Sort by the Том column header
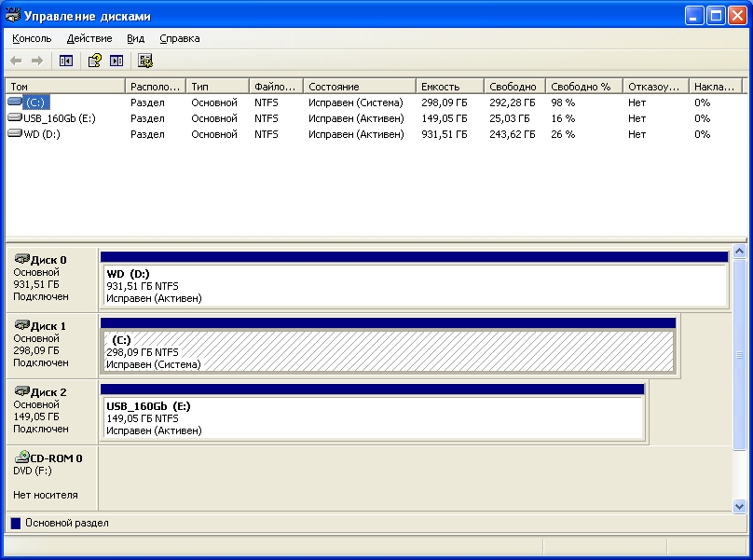 [x=65, y=87]
